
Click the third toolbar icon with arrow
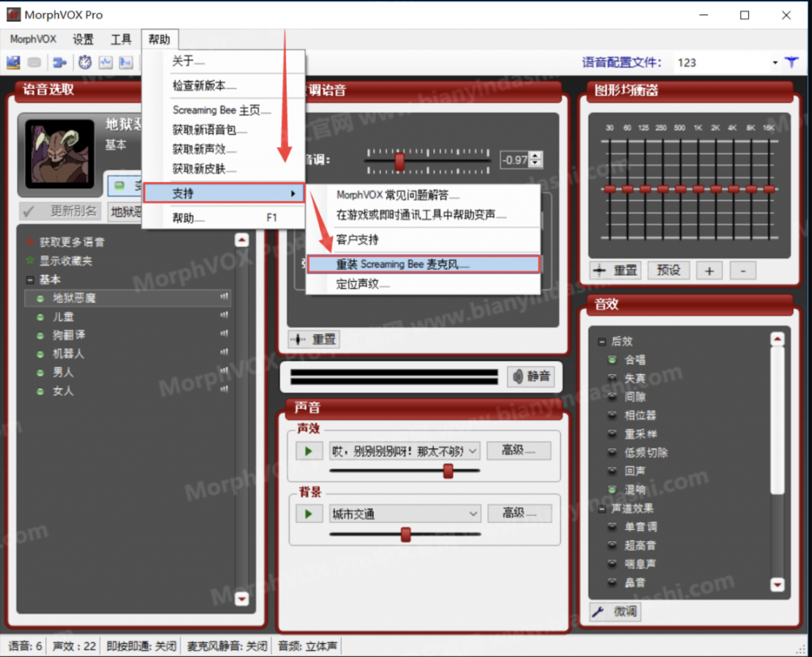click(60, 62)
